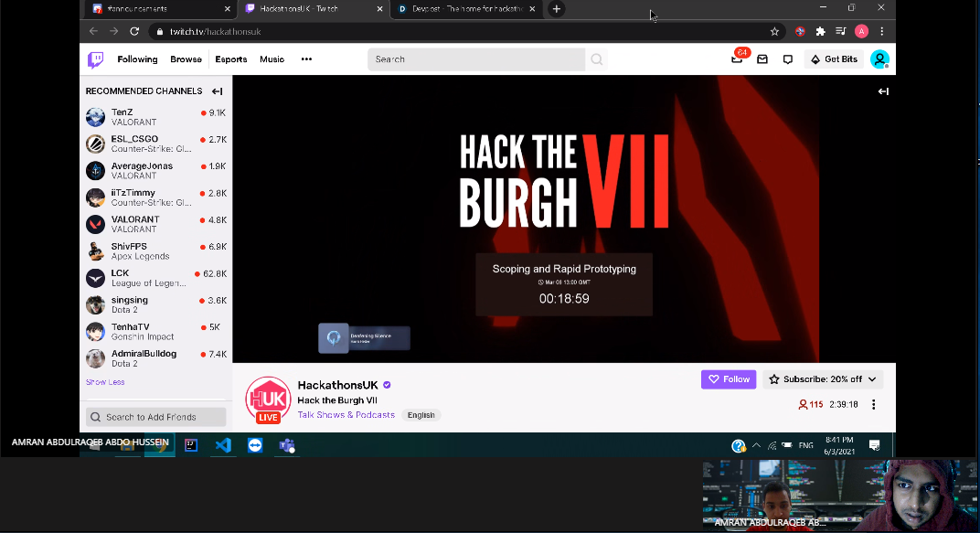Open TenZ recommended channel

tap(155, 117)
